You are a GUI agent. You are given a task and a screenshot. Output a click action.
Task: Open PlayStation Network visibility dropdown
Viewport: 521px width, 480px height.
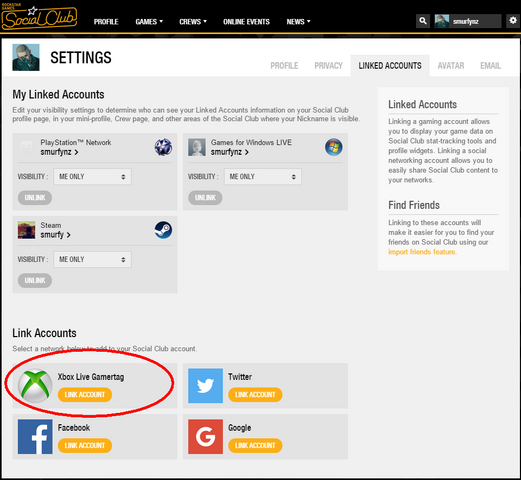(92, 177)
